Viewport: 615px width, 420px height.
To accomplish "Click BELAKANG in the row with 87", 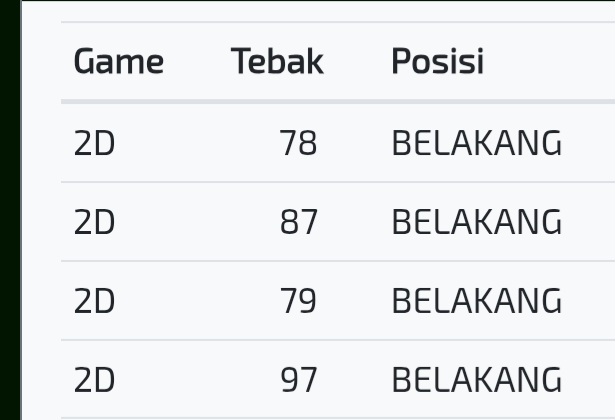I will tap(476, 222).
